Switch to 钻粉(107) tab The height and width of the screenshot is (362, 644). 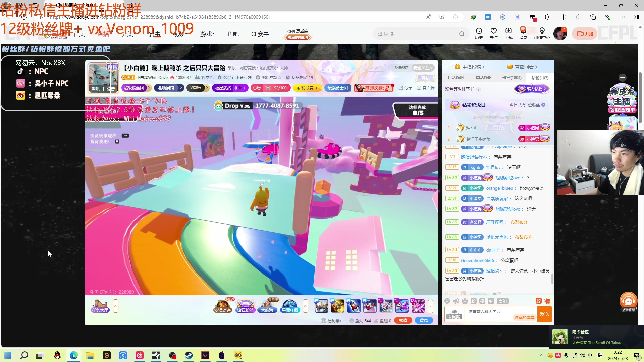[540, 78]
